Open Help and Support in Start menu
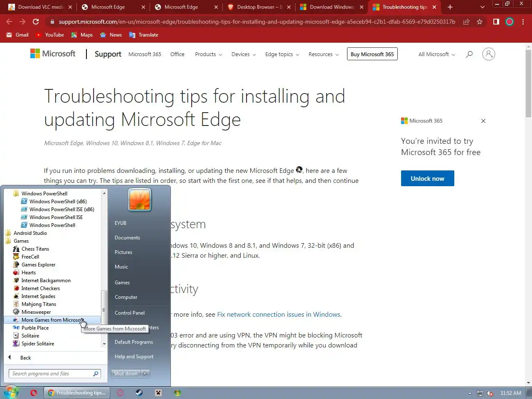532x399 pixels. point(134,357)
